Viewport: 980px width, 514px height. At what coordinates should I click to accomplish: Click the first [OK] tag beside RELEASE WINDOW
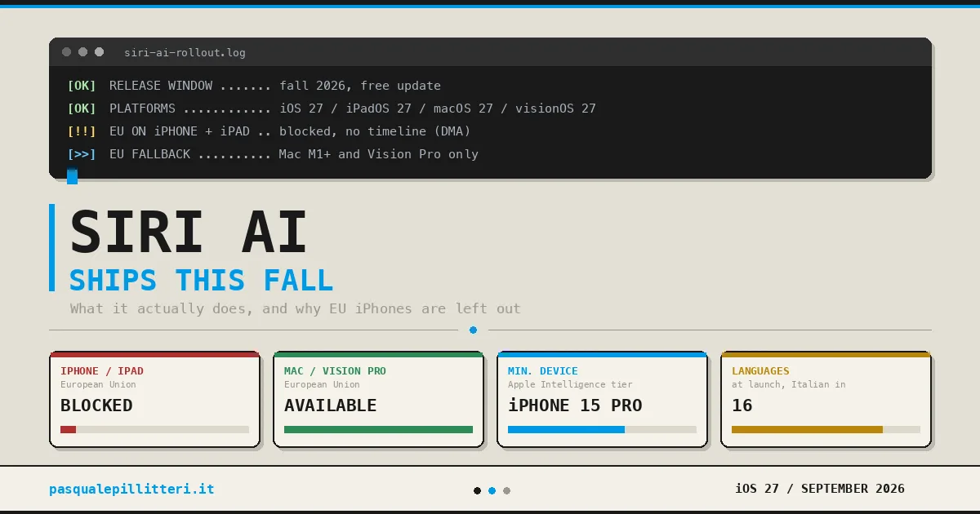tap(82, 86)
